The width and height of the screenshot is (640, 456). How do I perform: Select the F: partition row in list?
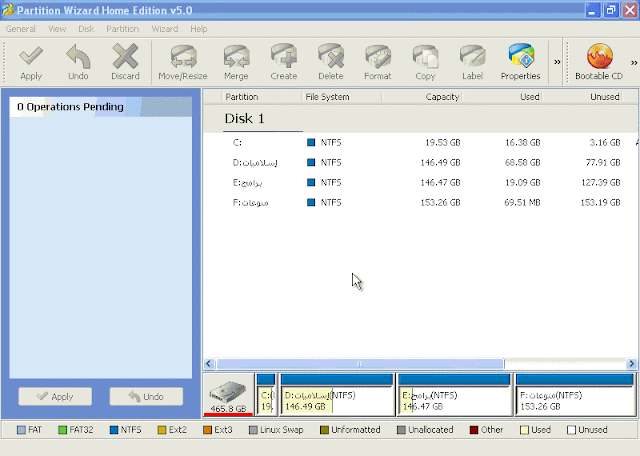[420, 202]
